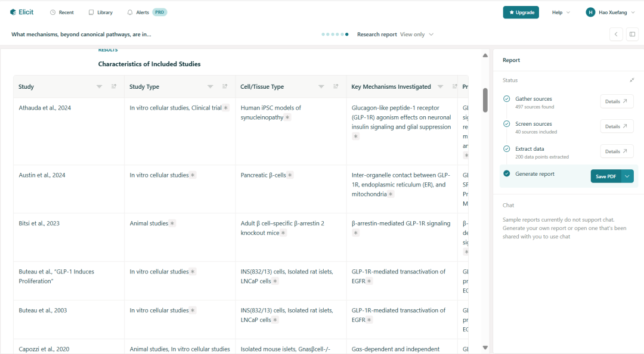
Task: Collapse the Status section
Action: (631, 80)
